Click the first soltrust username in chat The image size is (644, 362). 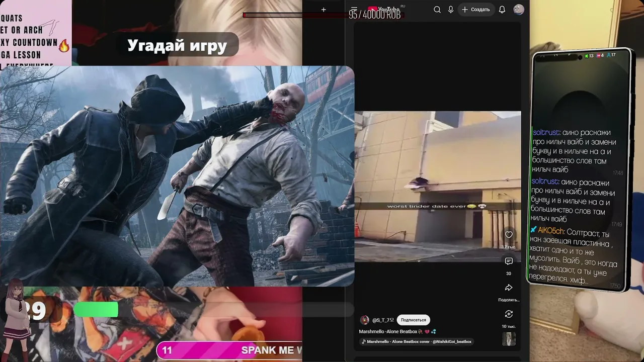pos(546,133)
